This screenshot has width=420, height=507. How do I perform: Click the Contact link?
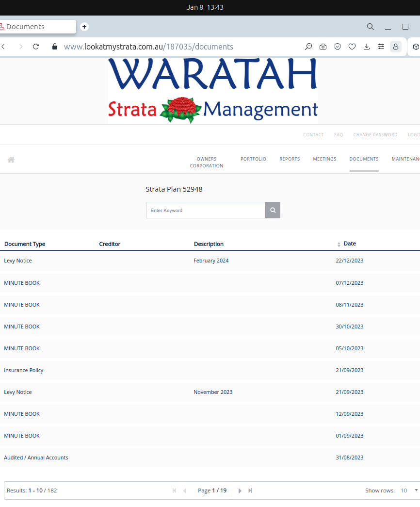313,135
